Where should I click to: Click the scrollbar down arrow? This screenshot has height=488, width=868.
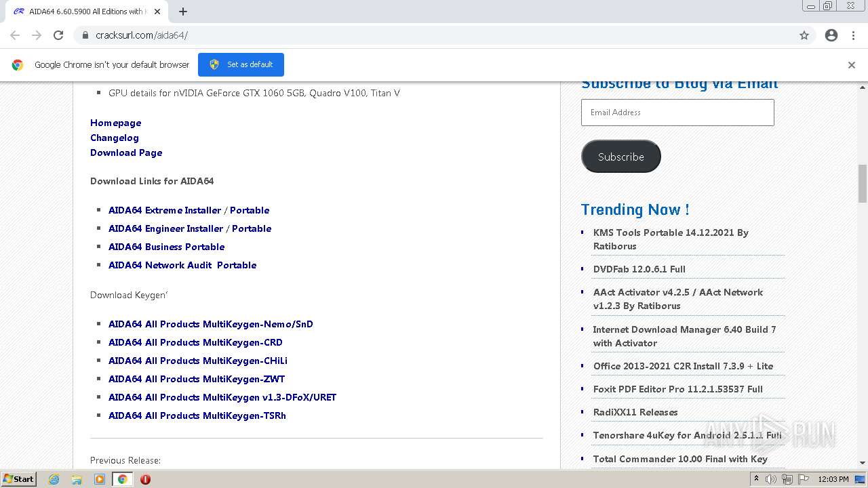point(862,464)
